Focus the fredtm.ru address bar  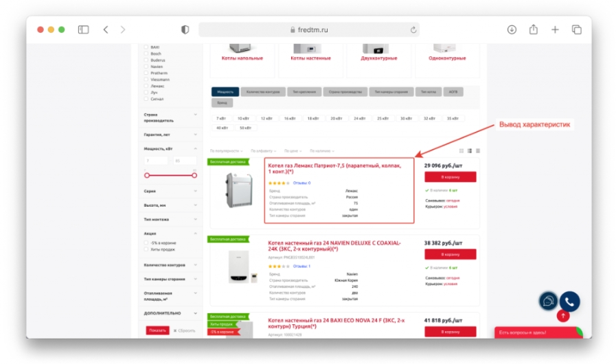(x=309, y=30)
